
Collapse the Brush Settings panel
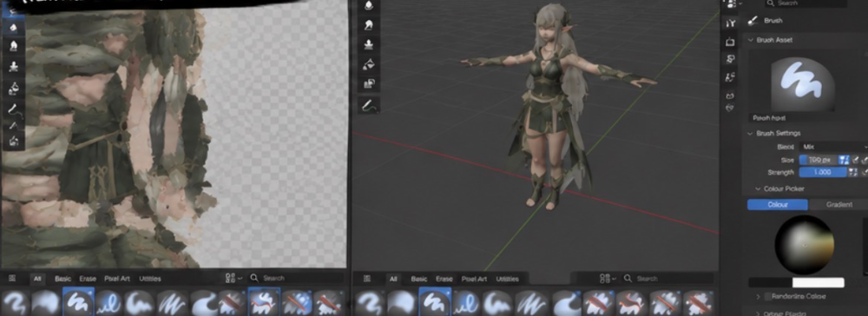tap(751, 134)
